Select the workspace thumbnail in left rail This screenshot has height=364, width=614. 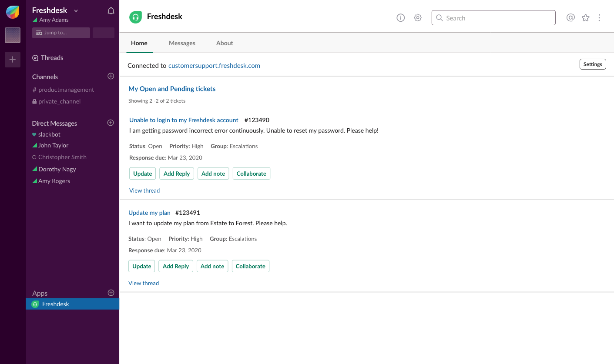coord(13,35)
